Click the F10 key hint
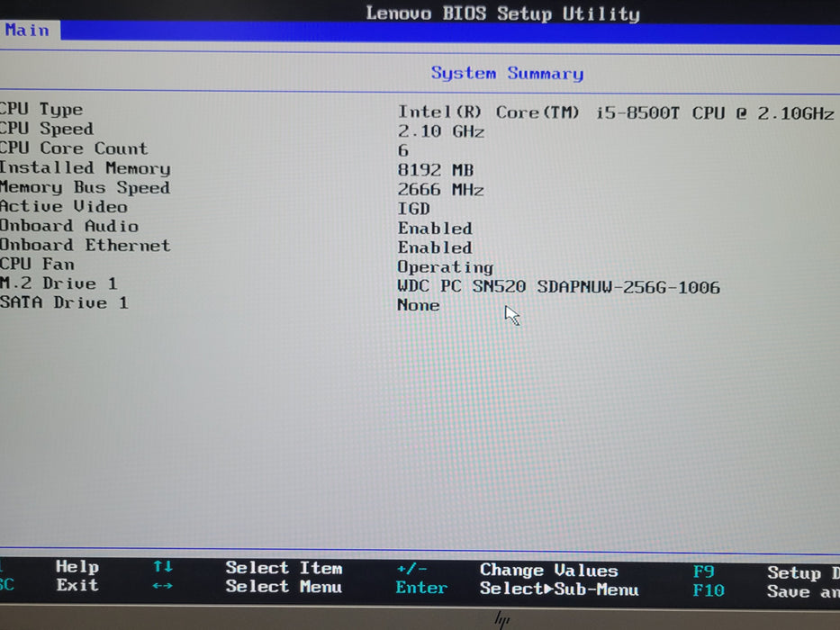Viewport: 840px width, 630px height. click(709, 591)
